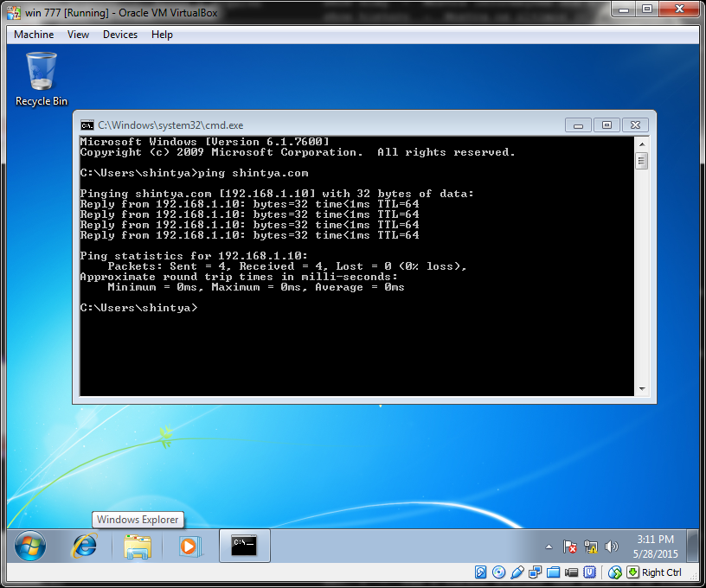
Task: Show hidden system tray icons arrow
Action: pos(549,547)
